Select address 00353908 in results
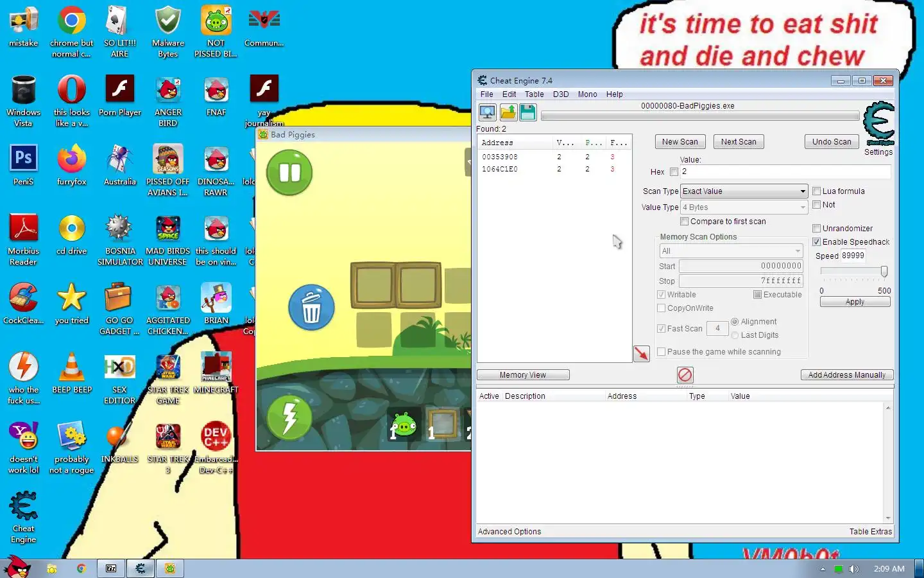This screenshot has height=578, width=924. (x=554, y=157)
